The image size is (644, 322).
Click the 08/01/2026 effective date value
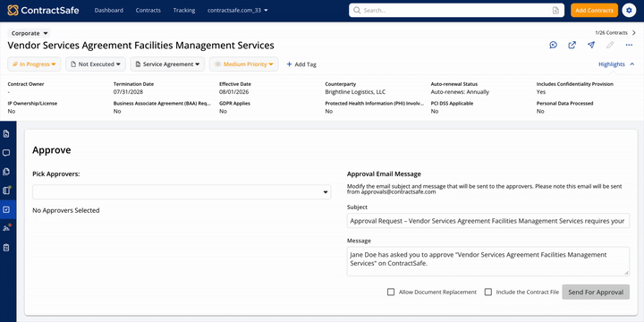point(234,92)
